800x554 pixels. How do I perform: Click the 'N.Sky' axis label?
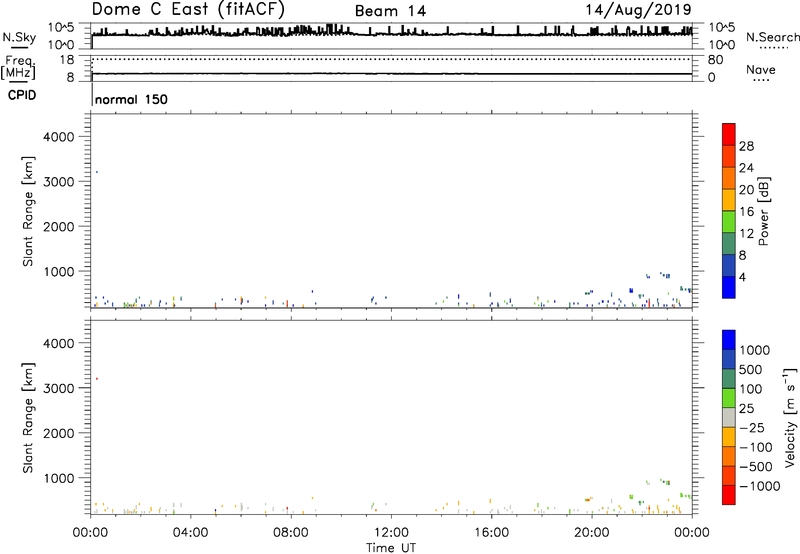coord(19,37)
